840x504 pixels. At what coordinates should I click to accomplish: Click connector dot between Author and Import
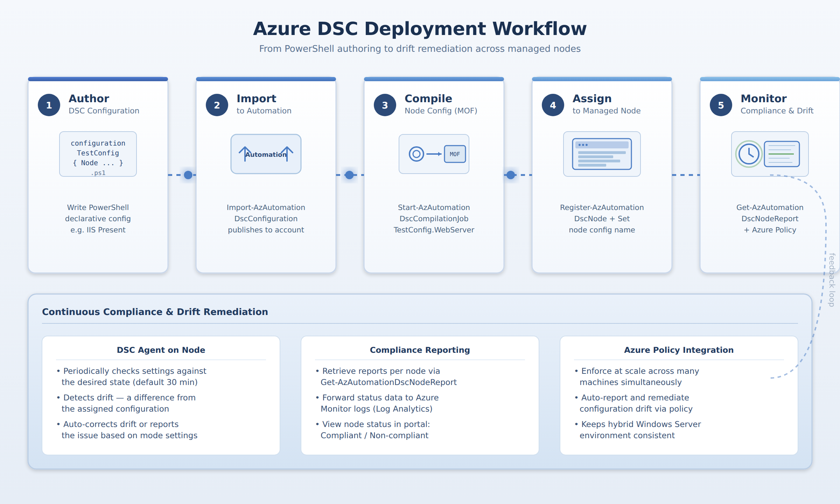click(188, 175)
